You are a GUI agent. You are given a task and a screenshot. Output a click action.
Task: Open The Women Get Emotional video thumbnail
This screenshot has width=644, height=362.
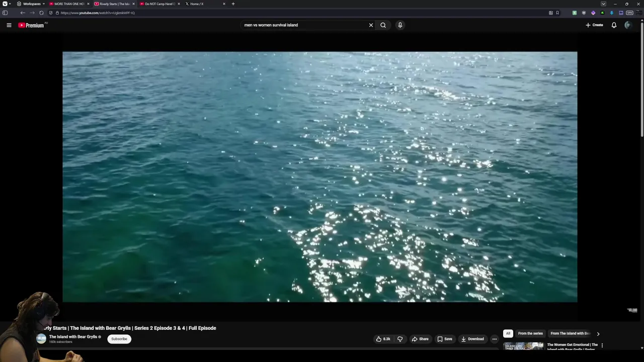click(x=524, y=346)
